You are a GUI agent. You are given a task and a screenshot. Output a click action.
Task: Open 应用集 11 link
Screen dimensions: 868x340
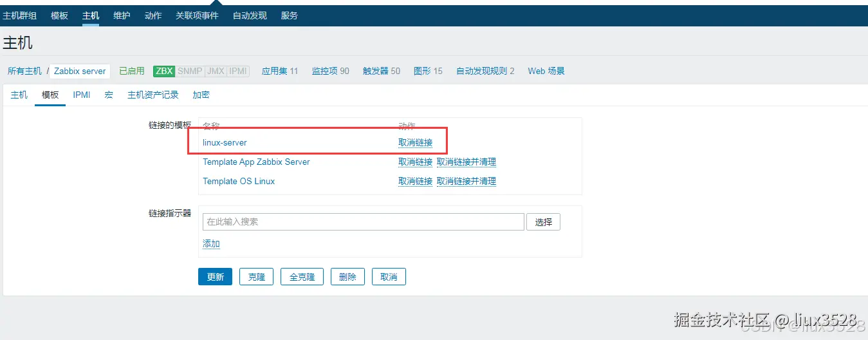tap(280, 71)
